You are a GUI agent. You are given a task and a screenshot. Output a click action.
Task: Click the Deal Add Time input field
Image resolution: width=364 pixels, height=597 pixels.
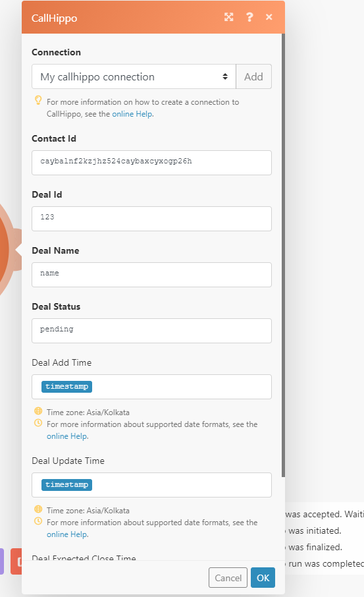click(x=151, y=387)
